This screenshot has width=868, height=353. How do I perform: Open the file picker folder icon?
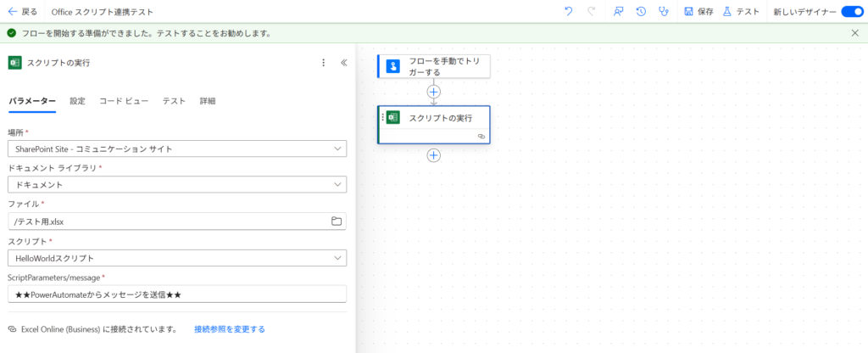336,221
